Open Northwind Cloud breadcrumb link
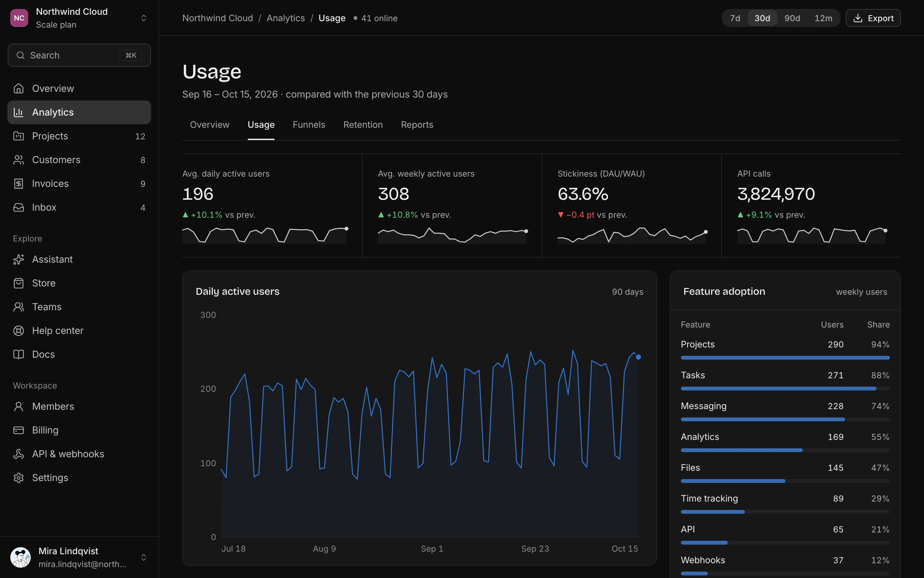 218,18
